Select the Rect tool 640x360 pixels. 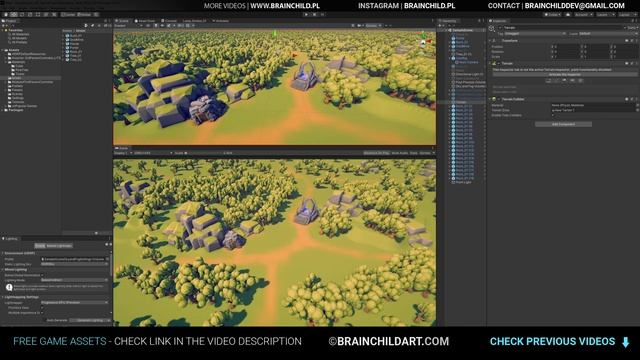38,15
